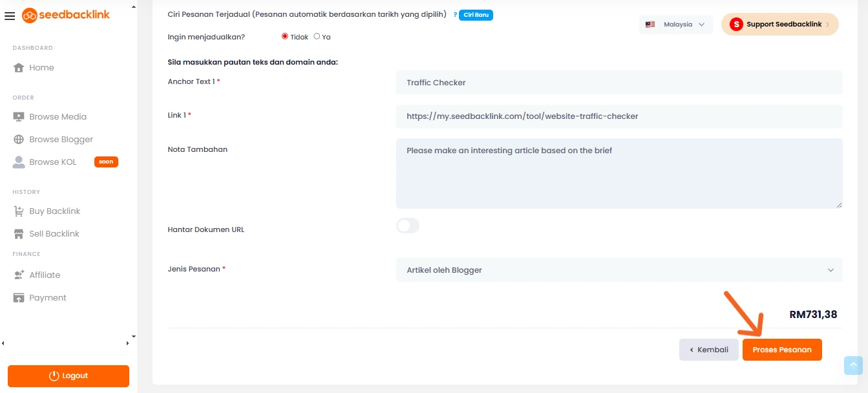The image size is (868, 393).
Task: Click the Seedbacklink logo
Action: 66,15
